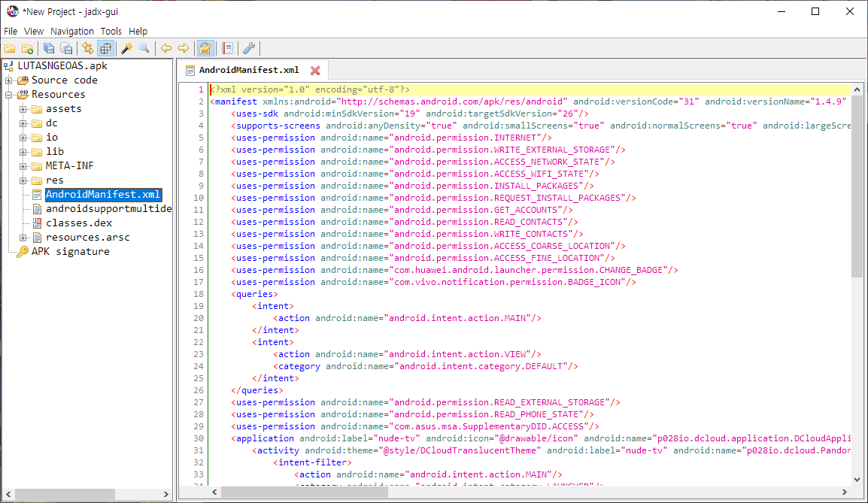
Task: Expand the resources.arsc node
Action: [23, 238]
